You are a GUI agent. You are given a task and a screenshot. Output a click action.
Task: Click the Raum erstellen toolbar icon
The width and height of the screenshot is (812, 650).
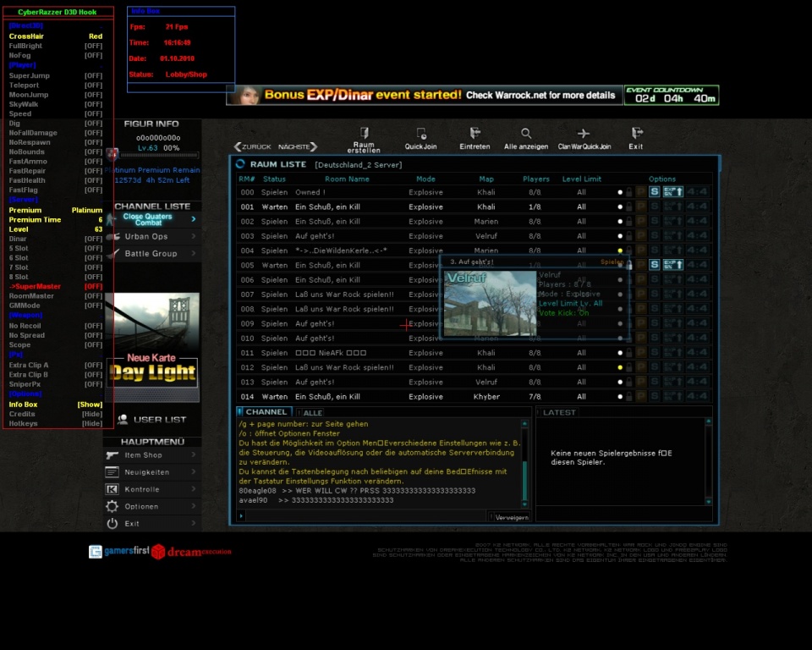(364, 133)
